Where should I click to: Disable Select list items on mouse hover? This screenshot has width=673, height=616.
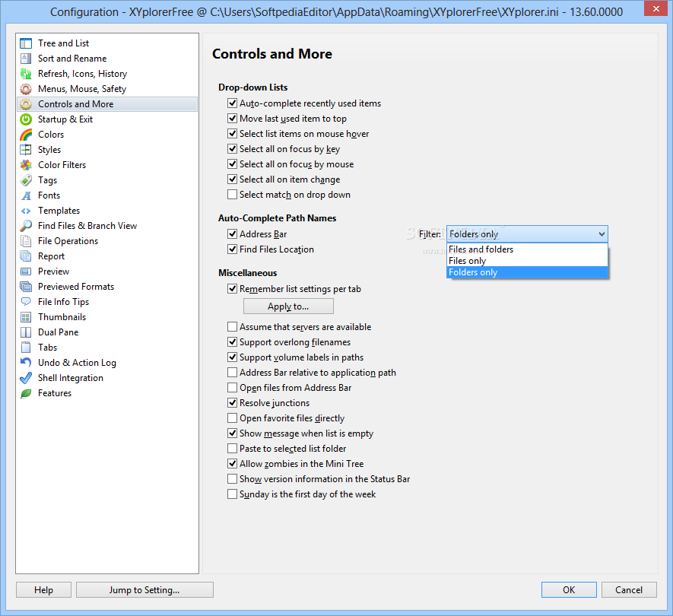(232, 134)
